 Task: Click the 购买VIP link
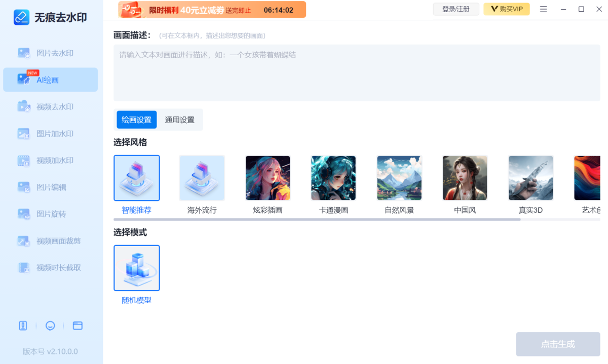click(x=506, y=9)
